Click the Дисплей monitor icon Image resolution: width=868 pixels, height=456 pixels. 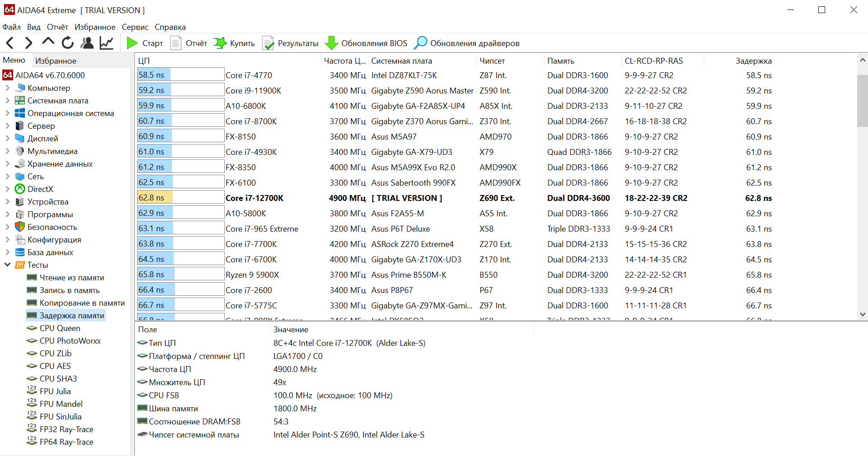[x=20, y=138]
